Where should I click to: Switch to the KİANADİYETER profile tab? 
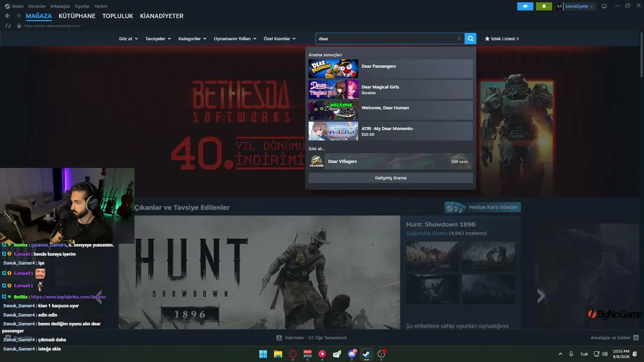(162, 16)
